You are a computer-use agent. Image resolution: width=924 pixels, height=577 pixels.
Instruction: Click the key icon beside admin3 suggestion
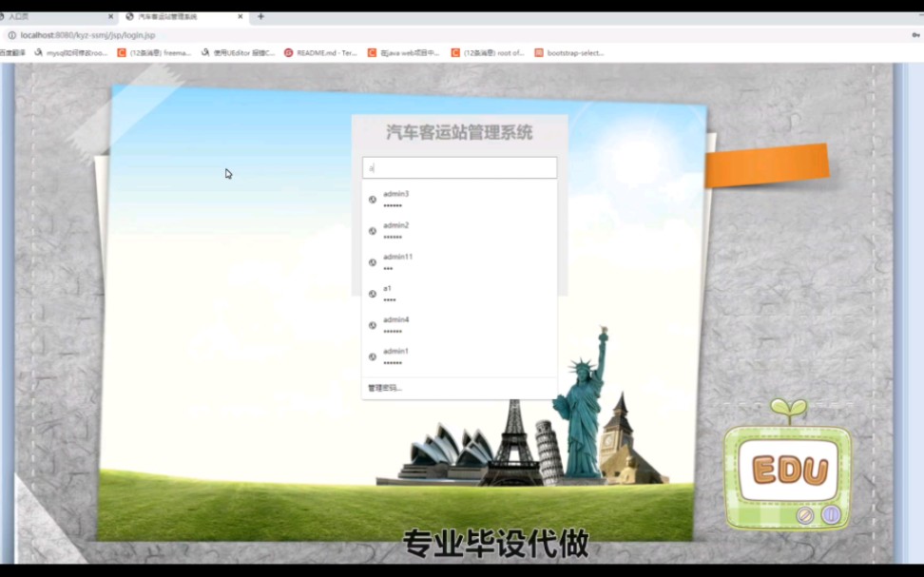[371, 201]
